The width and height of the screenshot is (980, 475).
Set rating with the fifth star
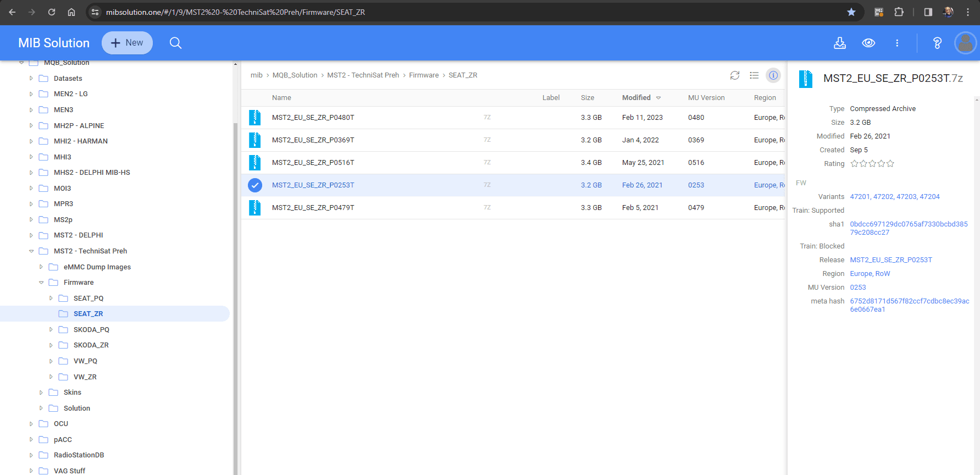tap(890, 164)
